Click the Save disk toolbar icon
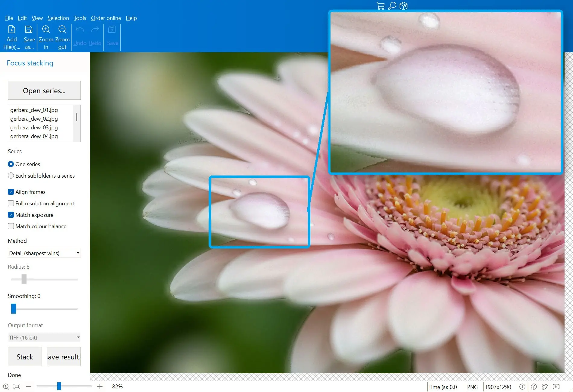This screenshot has height=392, width=573. [112, 29]
